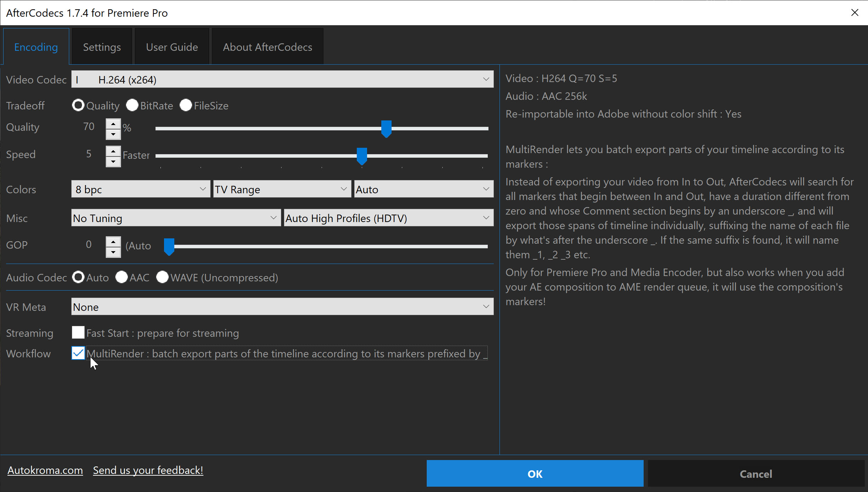Visit the Autokroma.com link
This screenshot has height=492, width=868.
tap(45, 470)
